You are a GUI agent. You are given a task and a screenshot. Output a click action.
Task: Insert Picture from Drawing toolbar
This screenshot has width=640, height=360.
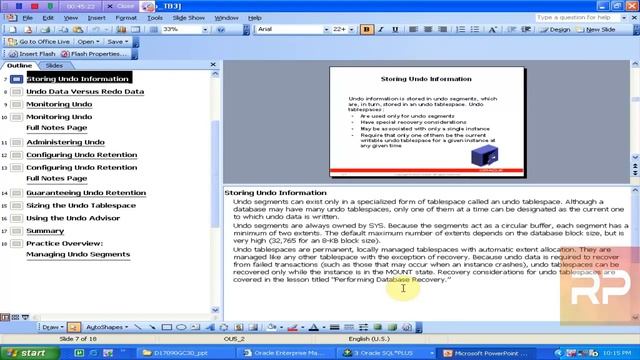(253, 327)
